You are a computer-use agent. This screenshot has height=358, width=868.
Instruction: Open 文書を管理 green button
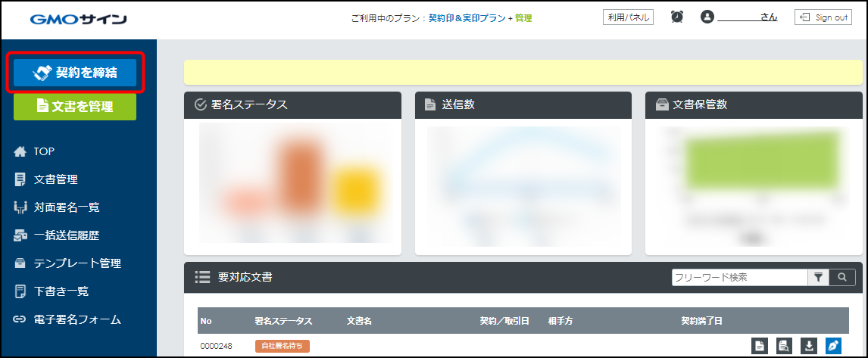75,107
